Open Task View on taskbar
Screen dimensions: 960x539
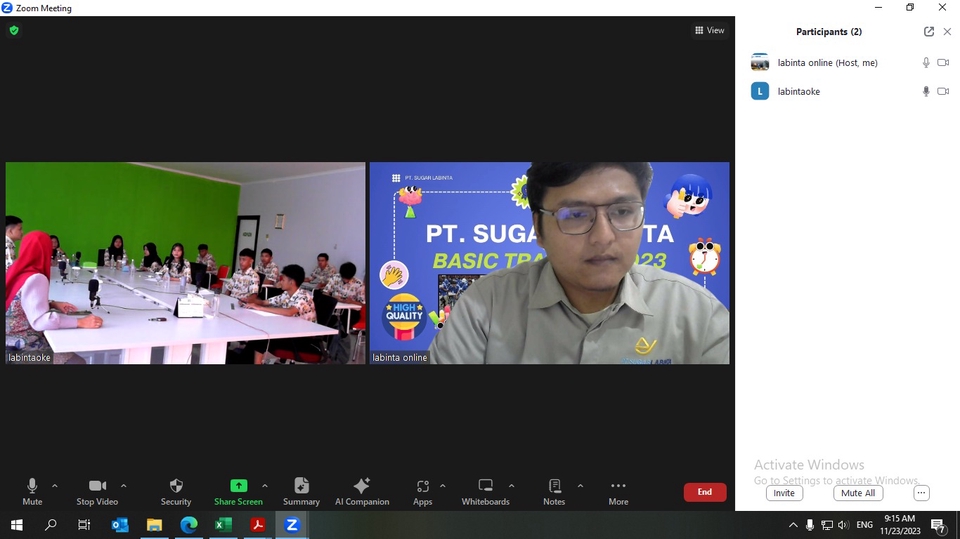click(84, 525)
